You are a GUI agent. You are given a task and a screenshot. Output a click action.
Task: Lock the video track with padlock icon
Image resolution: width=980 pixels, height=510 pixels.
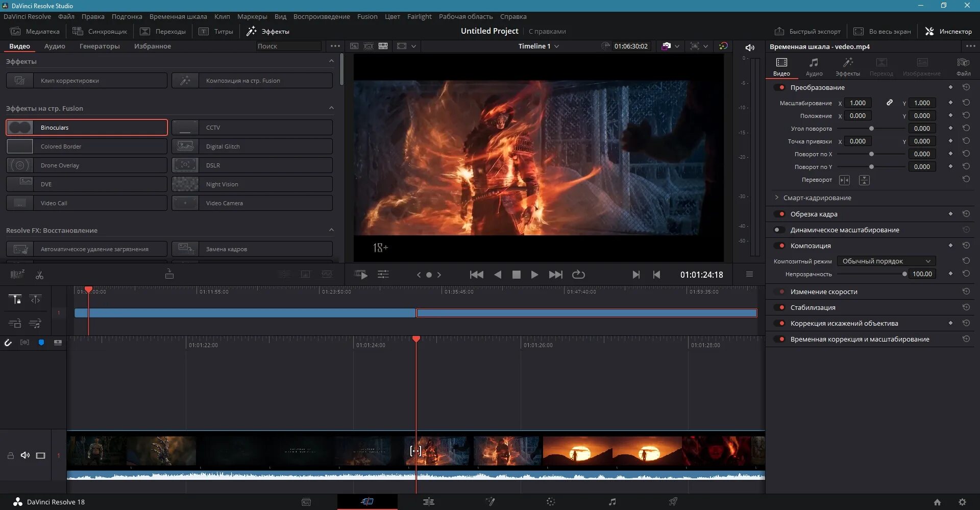(10, 455)
